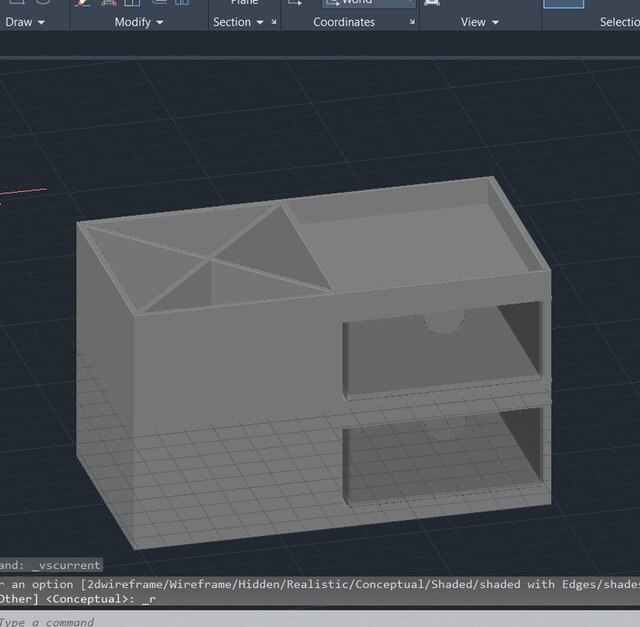Viewport: 640px width, 627px height.
Task: Click the Coordinates panel title
Action: click(x=343, y=22)
